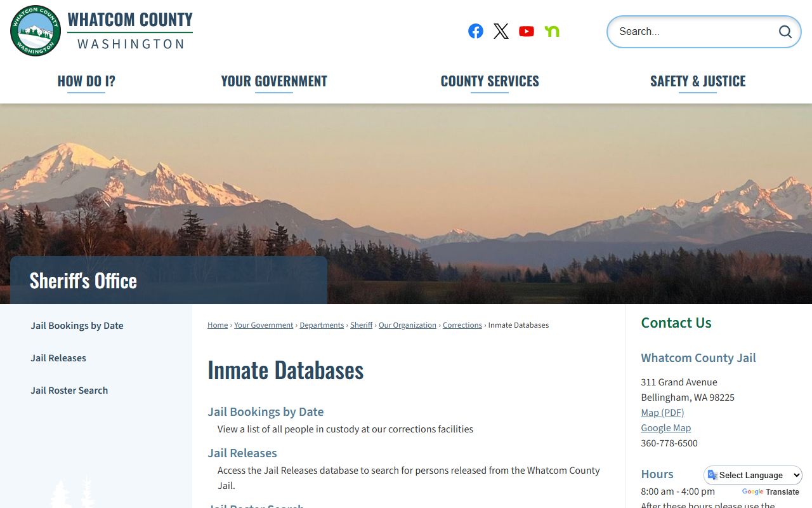812x508 pixels.
Task: Open the How Do I? menu
Action: pyautogui.click(x=86, y=81)
